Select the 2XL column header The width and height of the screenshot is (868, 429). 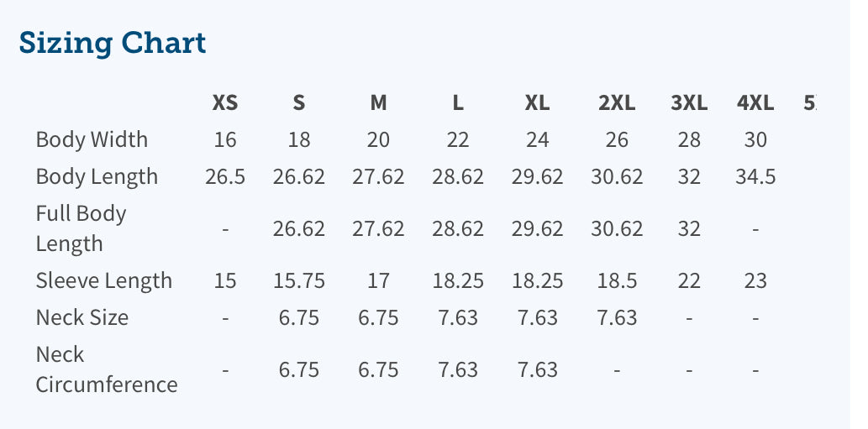(617, 102)
